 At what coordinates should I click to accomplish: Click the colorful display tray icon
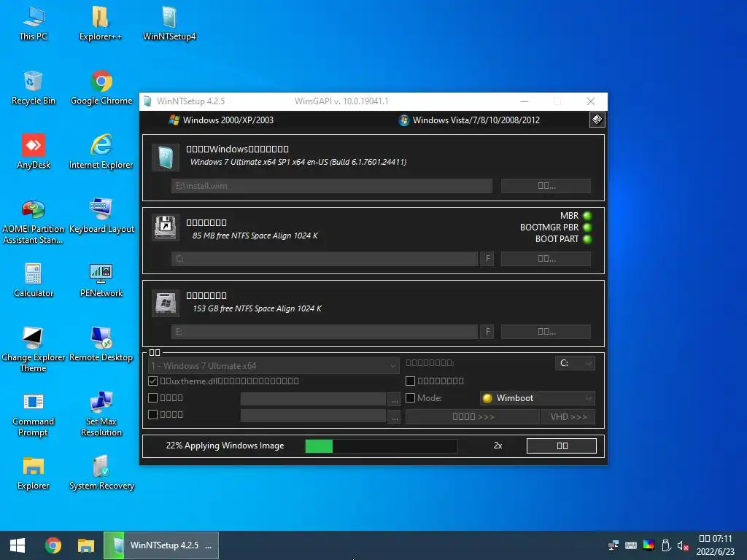click(649, 545)
